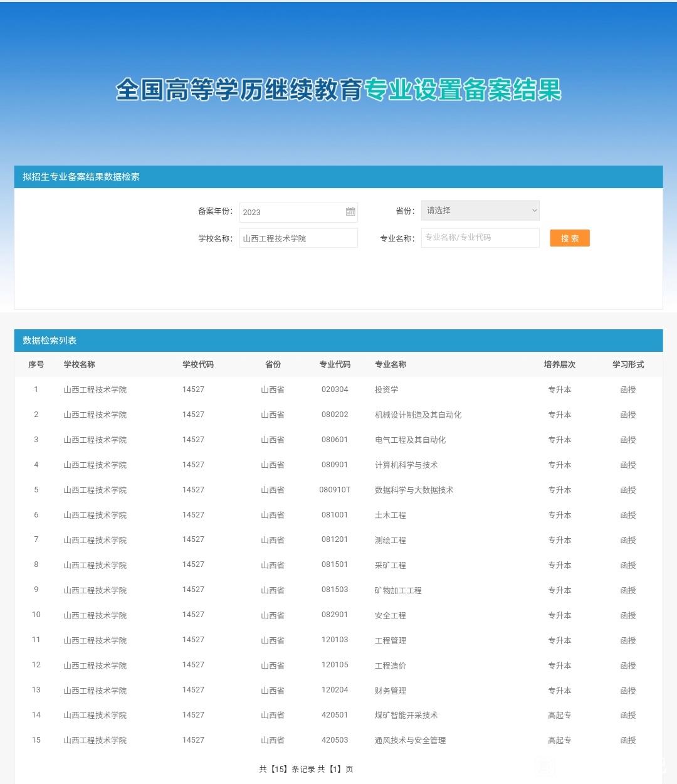The width and height of the screenshot is (677, 784).
Task: Click the orange 搜索 button
Action: click(570, 238)
